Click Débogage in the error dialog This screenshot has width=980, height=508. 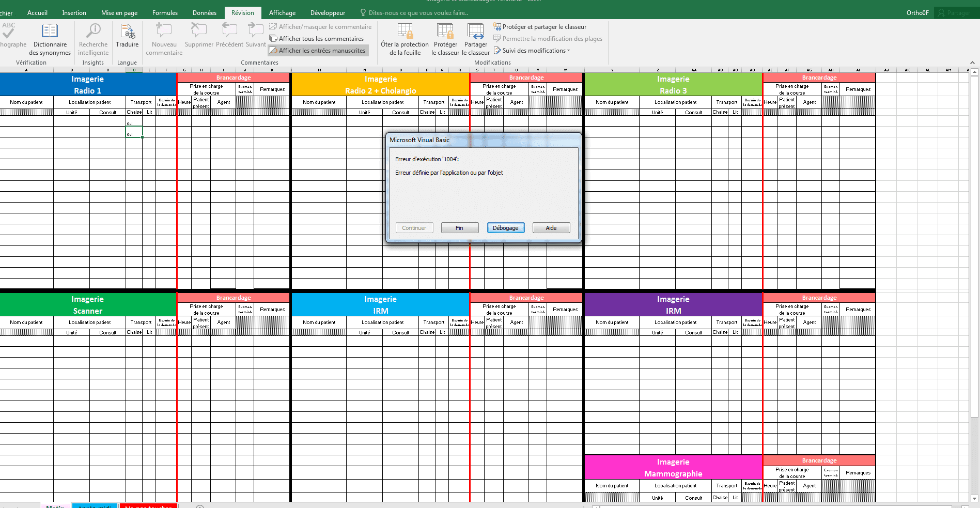coord(506,228)
